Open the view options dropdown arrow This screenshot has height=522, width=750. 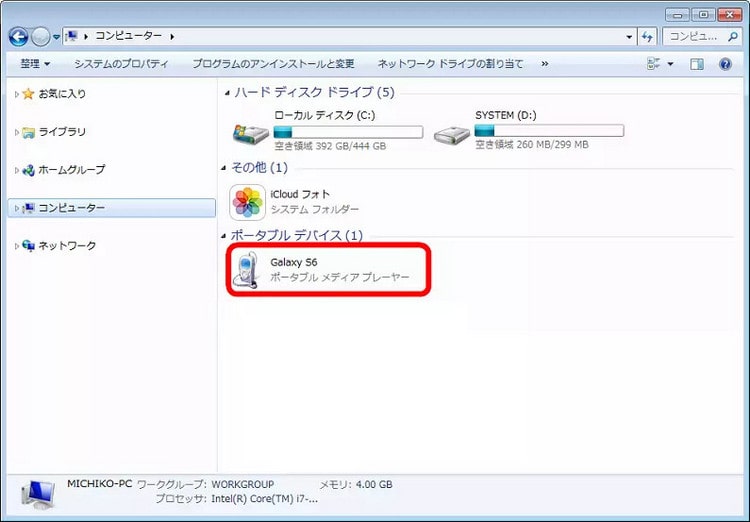pos(670,64)
